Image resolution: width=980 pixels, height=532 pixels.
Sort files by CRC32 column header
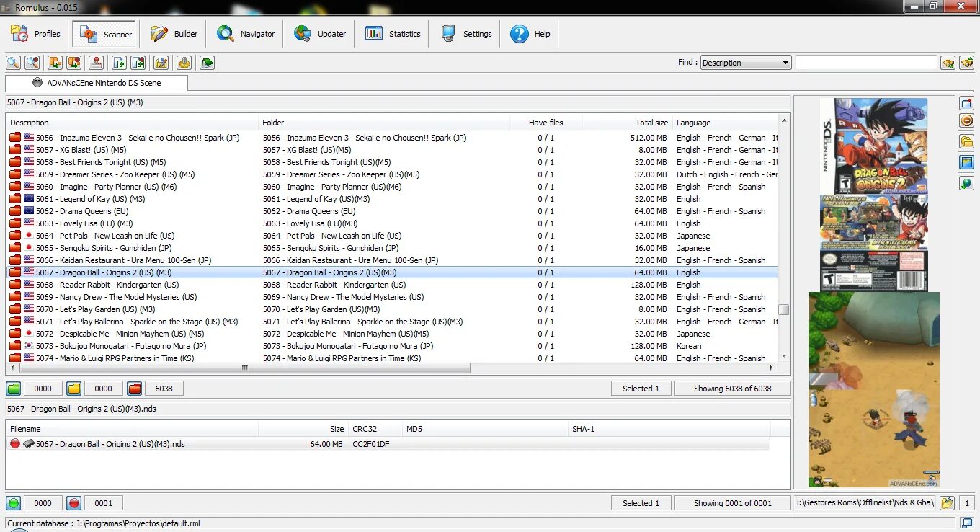[375, 429]
